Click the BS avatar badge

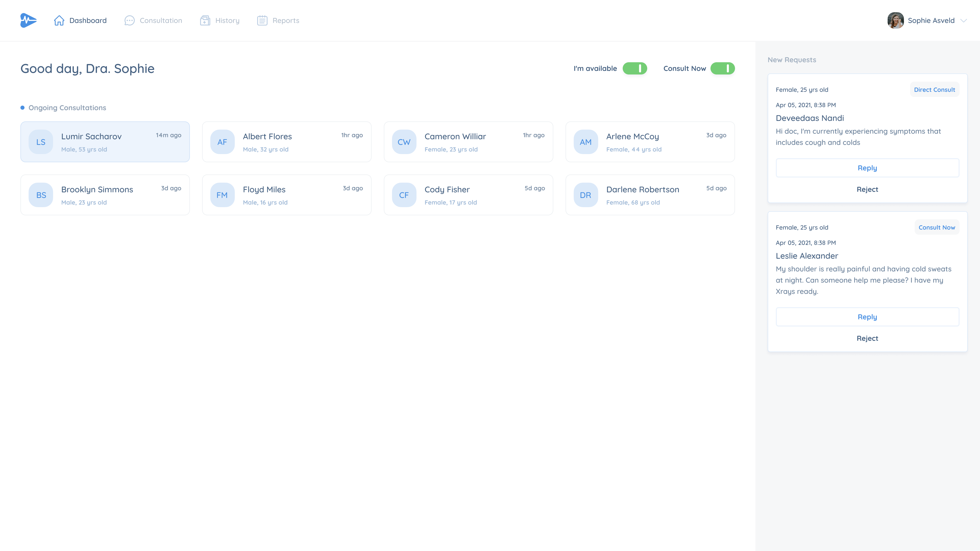click(x=41, y=195)
